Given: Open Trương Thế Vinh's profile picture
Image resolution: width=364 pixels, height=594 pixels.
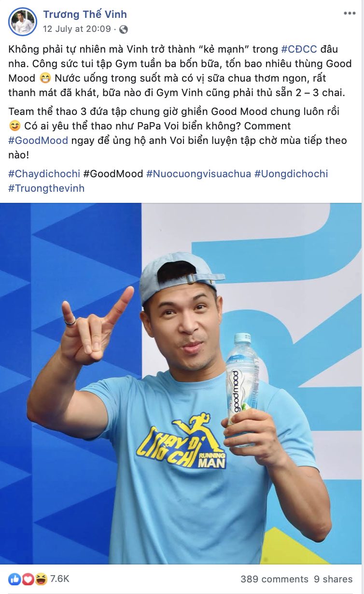Looking at the screenshot, I should 23,22.
